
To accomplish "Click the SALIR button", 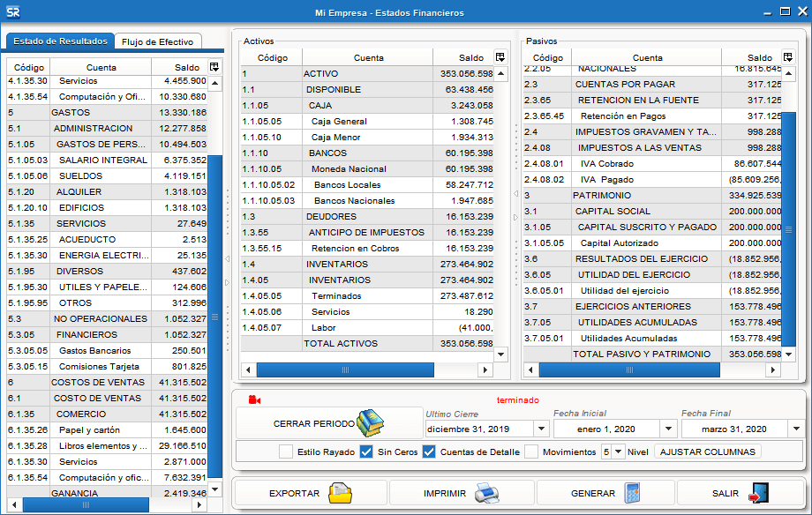I will pyautogui.click(x=741, y=493).
